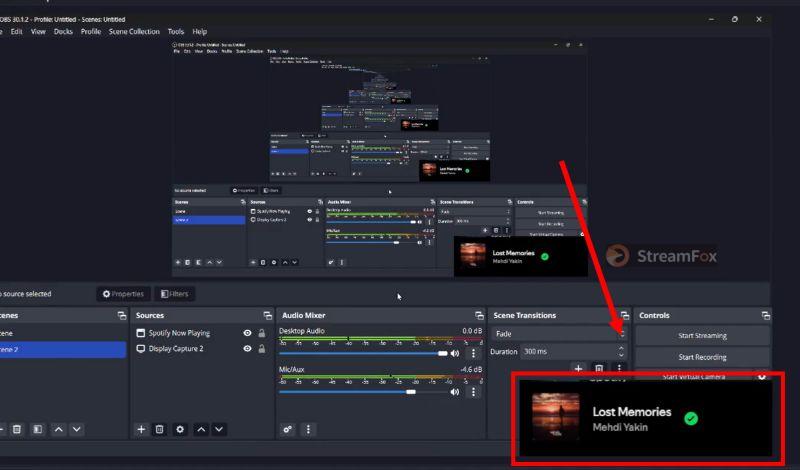
Task: Open the Help menu
Action: [199, 31]
